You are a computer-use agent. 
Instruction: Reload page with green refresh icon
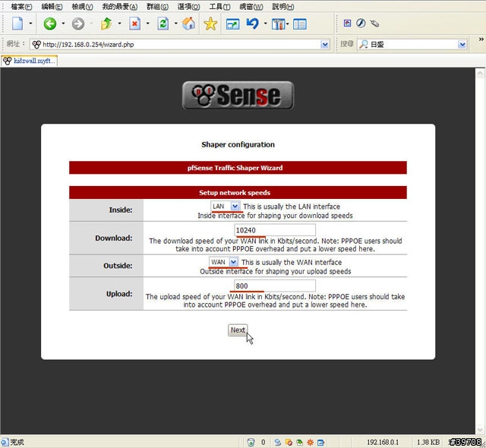coord(163,24)
